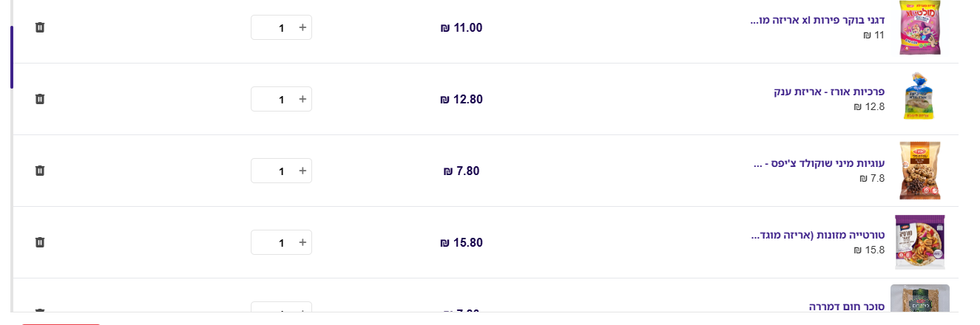Click the rice cakes product image

pos(918,97)
